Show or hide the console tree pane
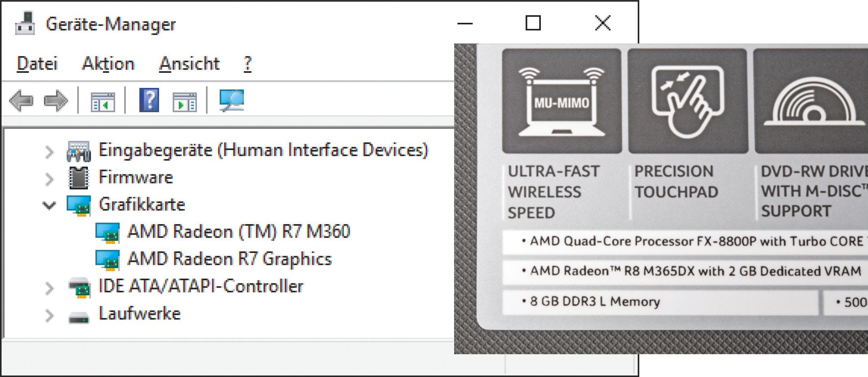 click(103, 101)
